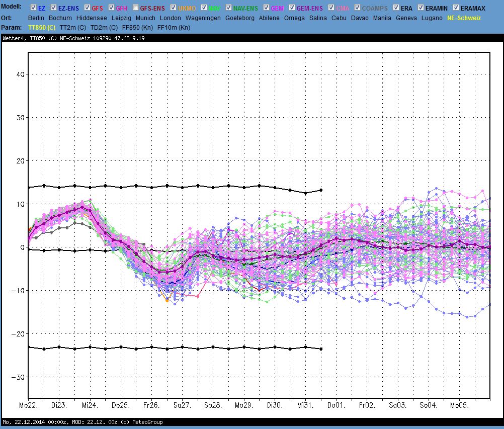The width and height of the screenshot is (504, 429).
Task: Hide the ERAMAX line via its checkbox
Action: click(x=456, y=8)
